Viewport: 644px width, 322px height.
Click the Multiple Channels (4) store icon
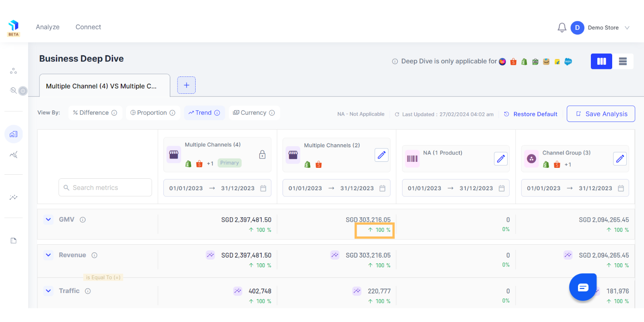tap(174, 155)
